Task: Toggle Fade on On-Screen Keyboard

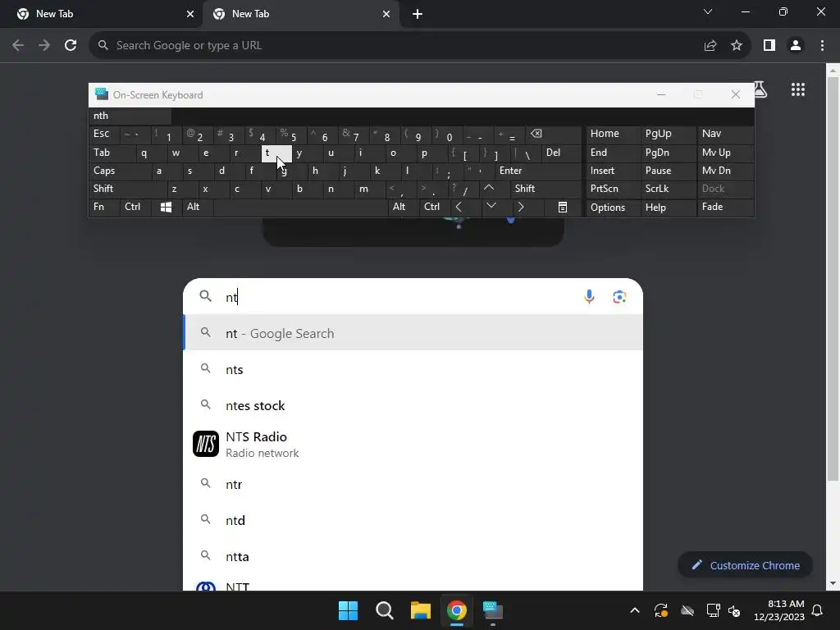Action: click(x=725, y=208)
